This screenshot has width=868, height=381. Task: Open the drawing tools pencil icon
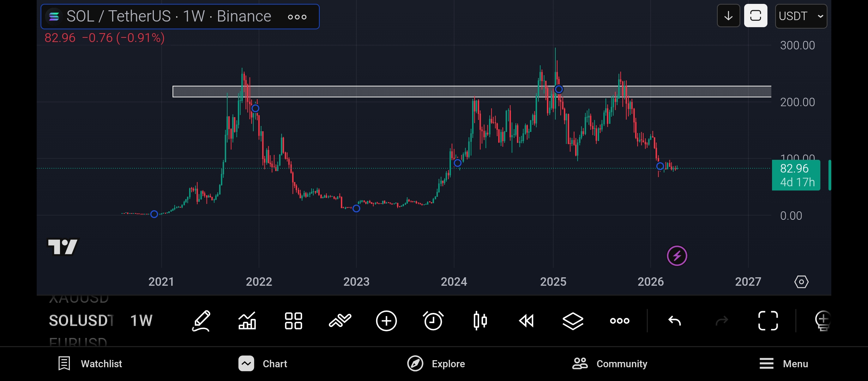click(201, 321)
